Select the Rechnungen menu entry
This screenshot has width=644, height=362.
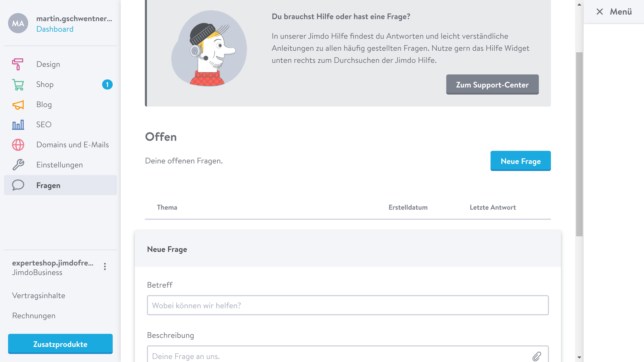34,315
